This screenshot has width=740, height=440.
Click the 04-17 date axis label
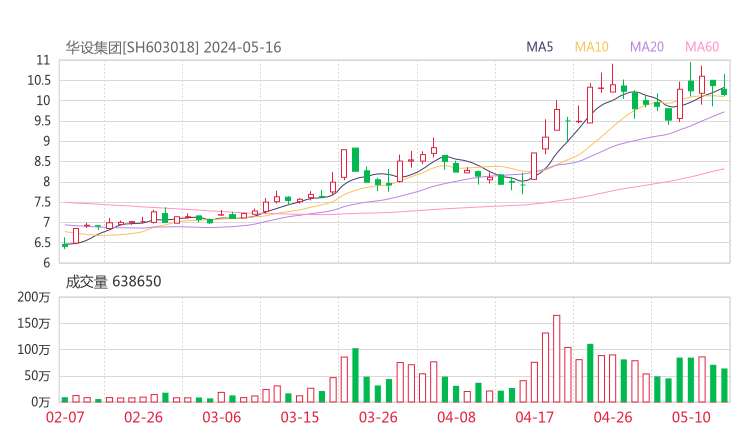pyautogui.click(x=535, y=417)
